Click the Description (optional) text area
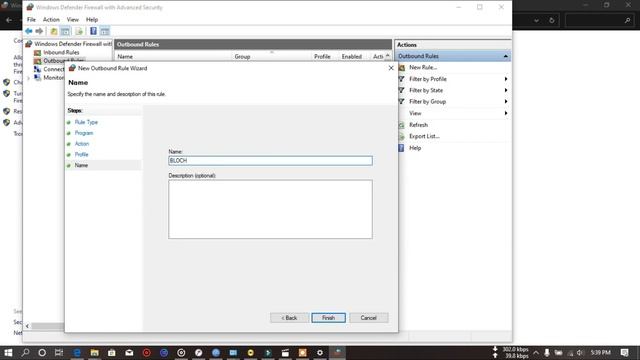 click(x=270, y=209)
